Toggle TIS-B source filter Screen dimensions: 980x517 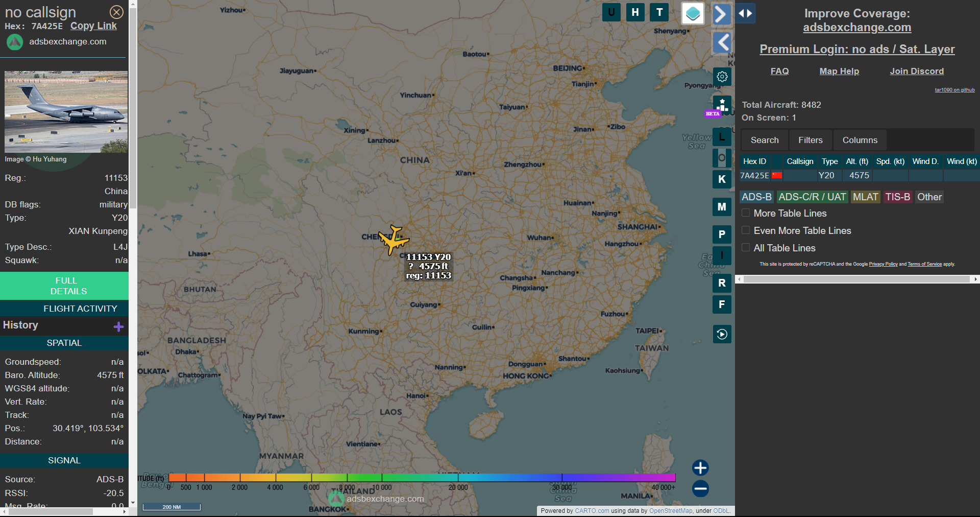[x=898, y=197]
